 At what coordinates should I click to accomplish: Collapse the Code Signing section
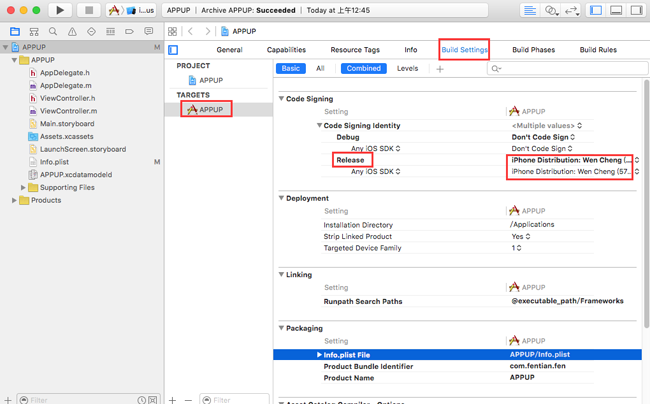click(282, 98)
